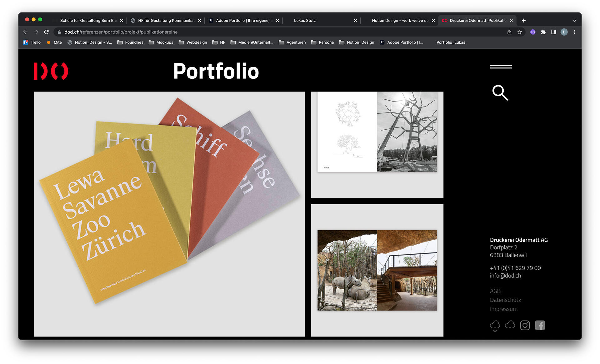Open Notion_Design - S... bookmark
This screenshot has height=364, width=600.
click(90, 42)
